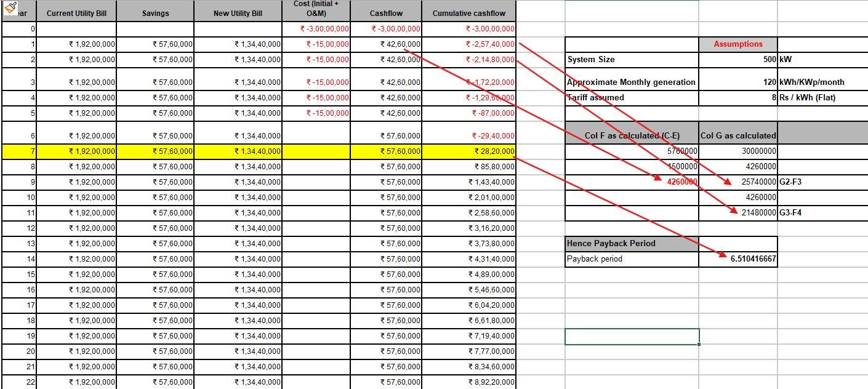Screen dimensions: 868x389
Task: Click the year 0 cost cell ₹ -3,00,00,000
Action: click(x=316, y=29)
